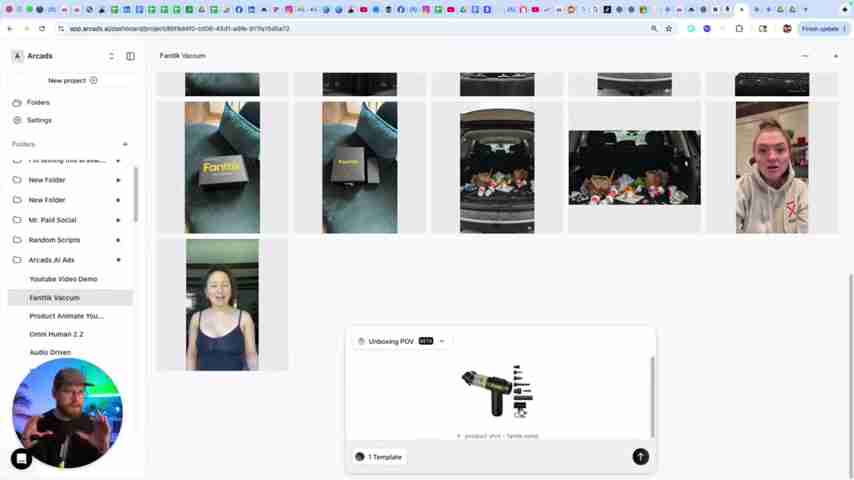This screenshot has width=854, height=480.
Task: Click the 1 Template button
Action: (x=379, y=457)
